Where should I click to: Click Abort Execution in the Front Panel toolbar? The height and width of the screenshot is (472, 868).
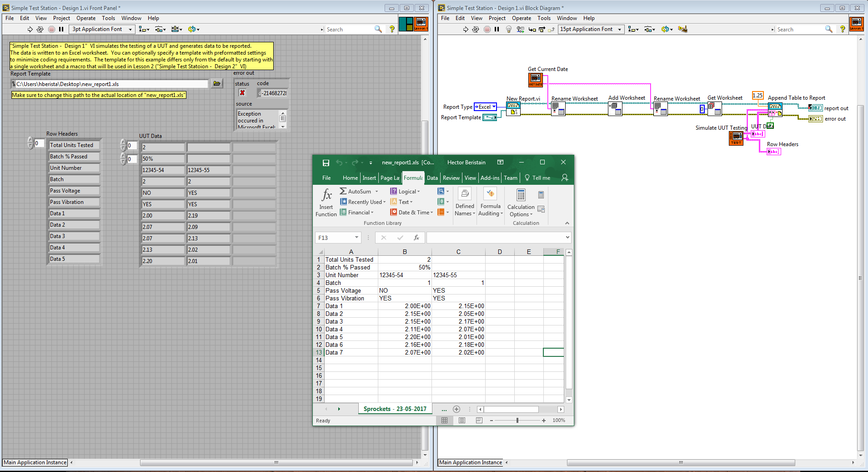(51, 29)
